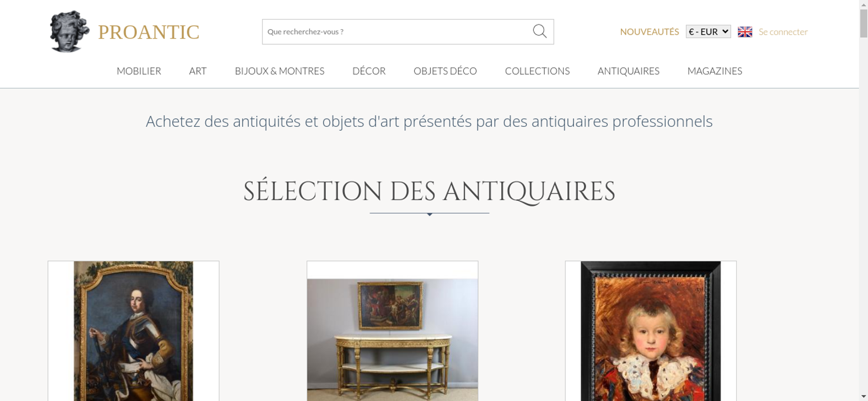Open the portrait of man in armor thumbnail
This screenshot has width=868, height=401.
pyautogui.click(x=134, y=331)
